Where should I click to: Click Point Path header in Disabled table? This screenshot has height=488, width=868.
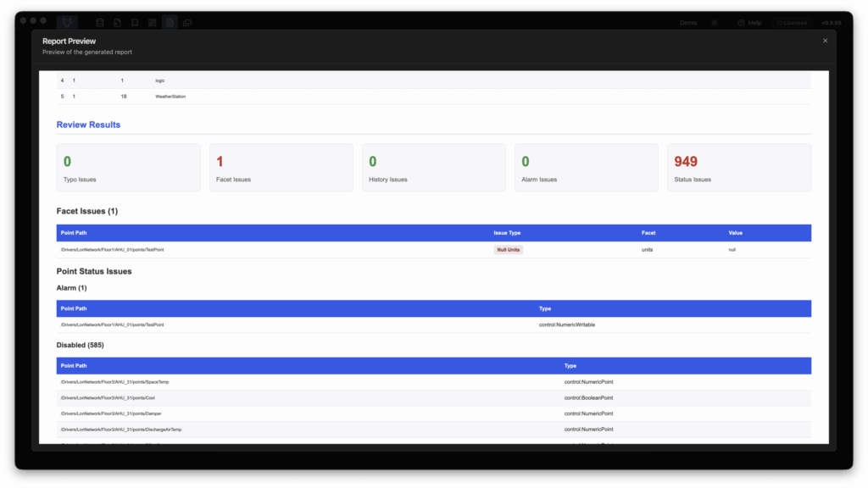click(74, 366)
